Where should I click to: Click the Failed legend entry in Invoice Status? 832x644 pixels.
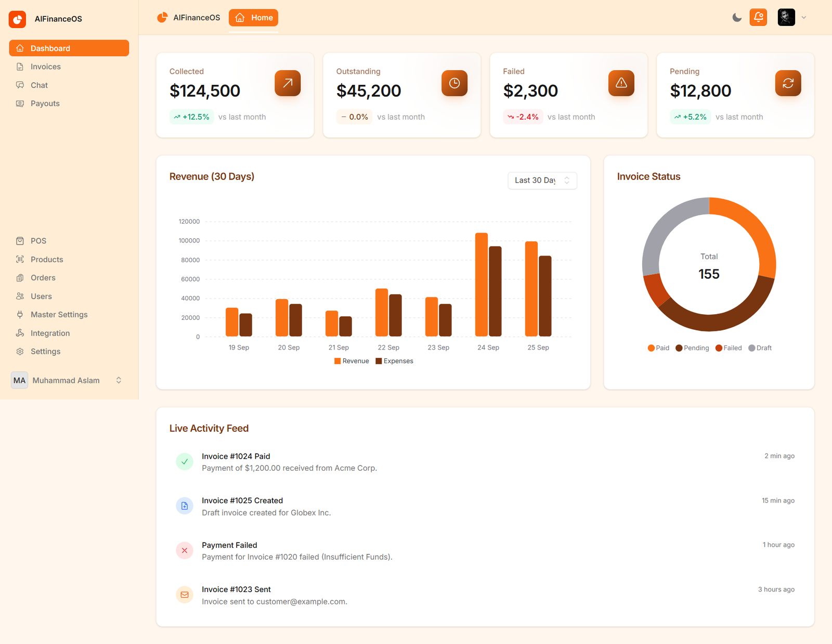(729, 348)
